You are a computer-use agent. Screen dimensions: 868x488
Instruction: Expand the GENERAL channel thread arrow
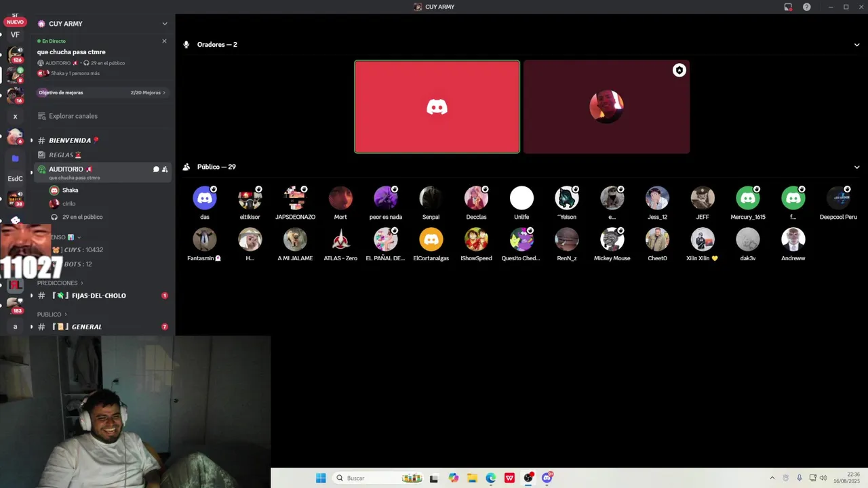[x=31, y=327]
